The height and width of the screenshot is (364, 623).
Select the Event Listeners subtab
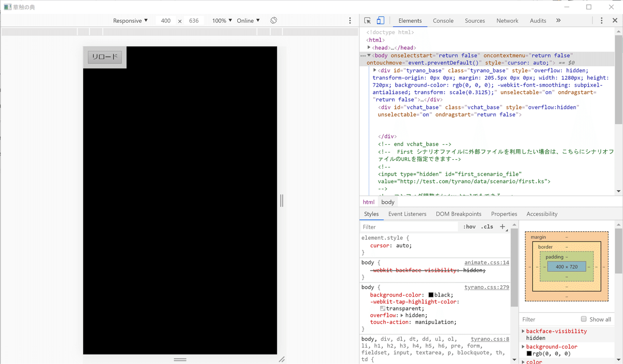point(407,214)
